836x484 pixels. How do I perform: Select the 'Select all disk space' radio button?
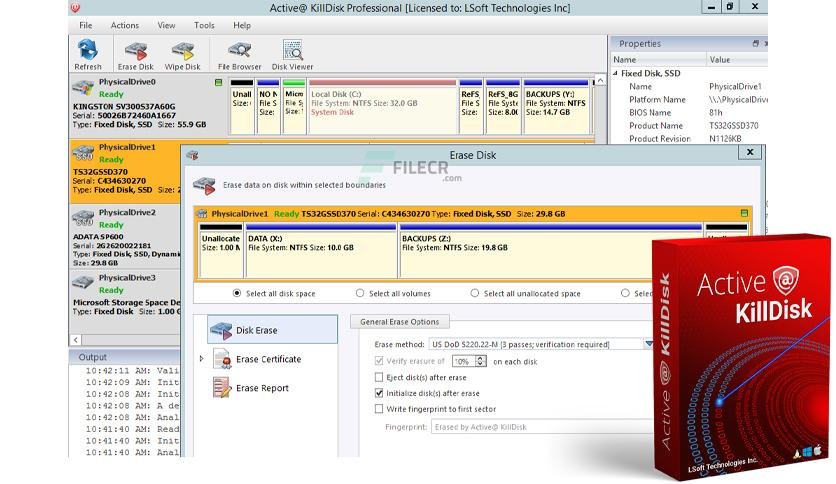(237, 293)
